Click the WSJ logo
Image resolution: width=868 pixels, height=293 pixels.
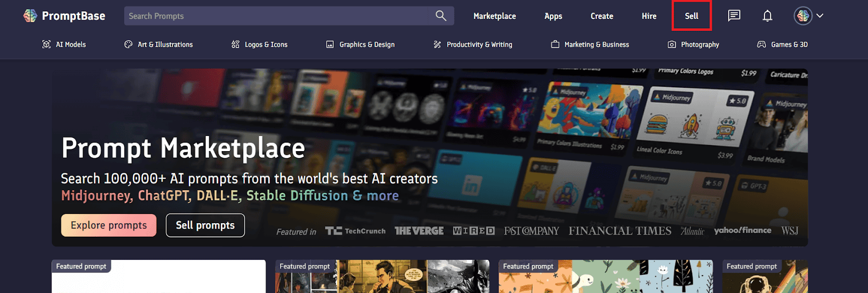point(790,231)
